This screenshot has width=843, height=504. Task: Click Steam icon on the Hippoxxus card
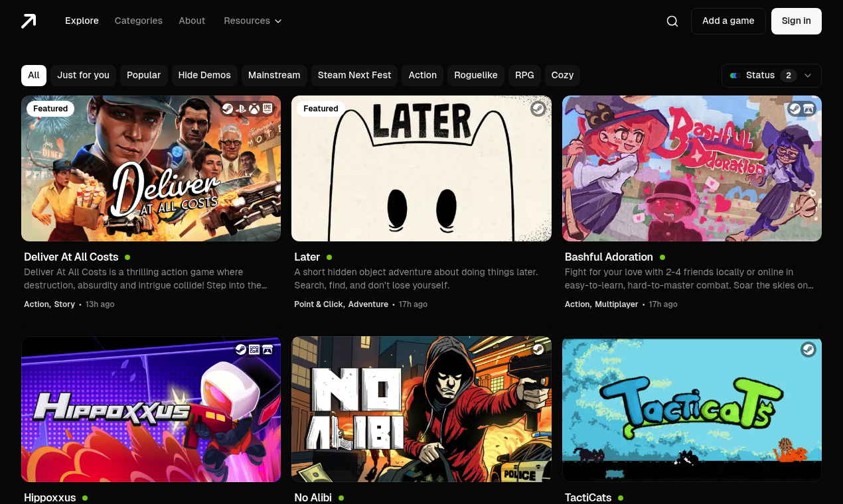241,349
